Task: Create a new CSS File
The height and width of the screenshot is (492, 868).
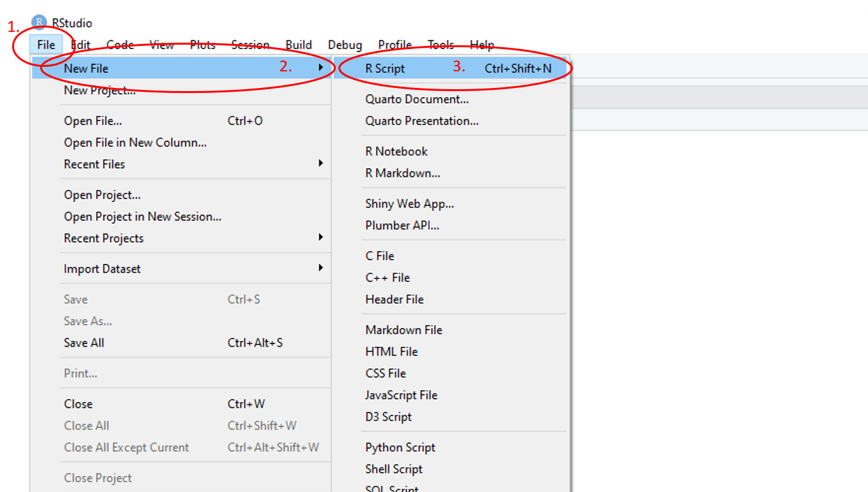Action: 451,373
